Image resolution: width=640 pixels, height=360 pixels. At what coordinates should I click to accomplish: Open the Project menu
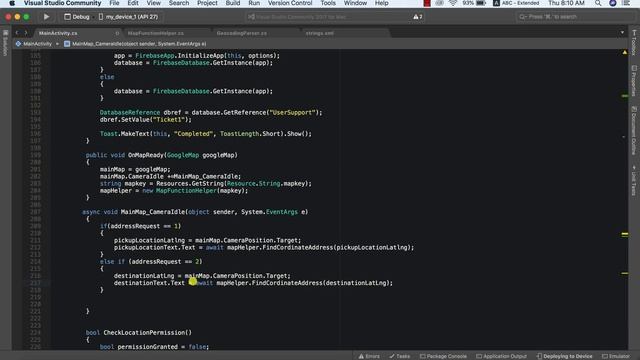(x=207, y=3)
